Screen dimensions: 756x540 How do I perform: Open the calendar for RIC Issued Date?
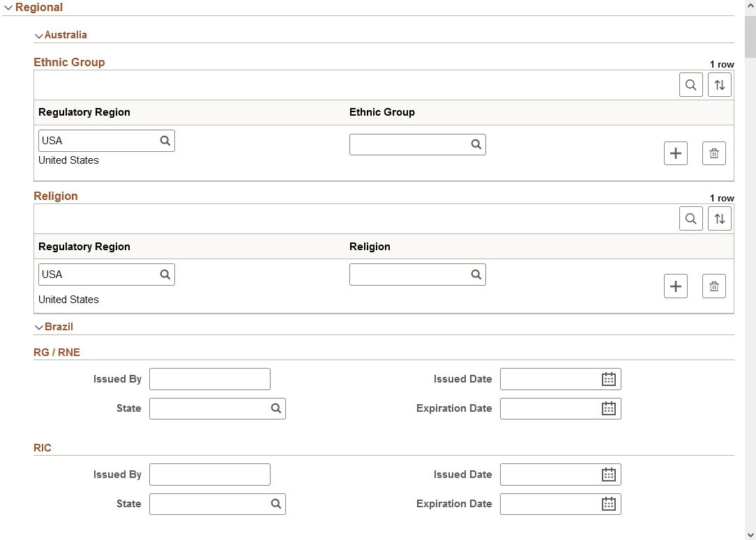607,475
